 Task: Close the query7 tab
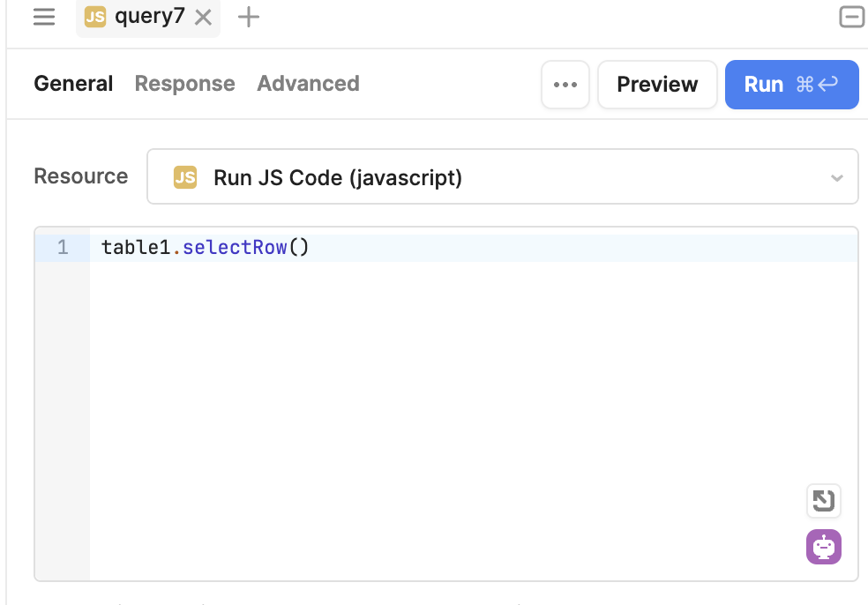pyautogui.click(x=203, y=18)
